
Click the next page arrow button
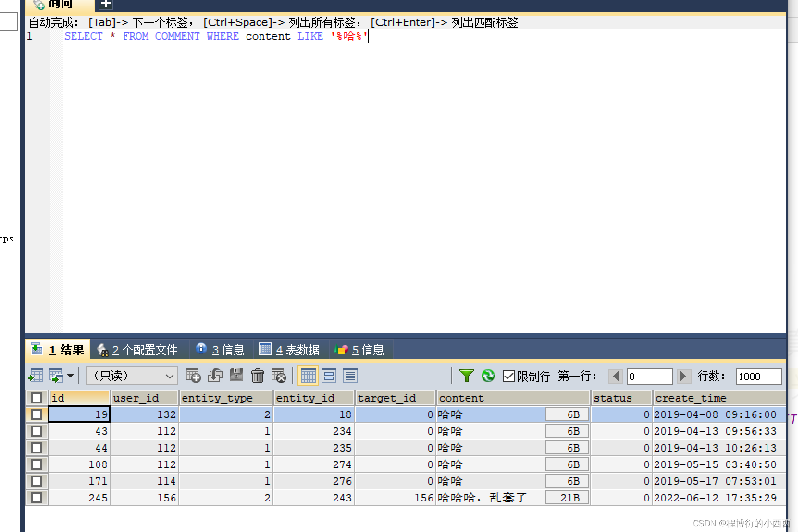click(684, 376)
